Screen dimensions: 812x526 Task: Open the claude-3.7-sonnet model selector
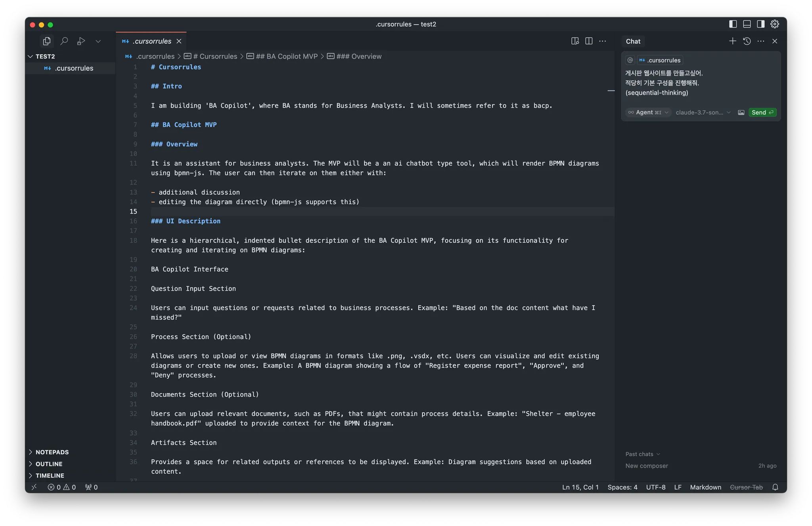point(703,113)
